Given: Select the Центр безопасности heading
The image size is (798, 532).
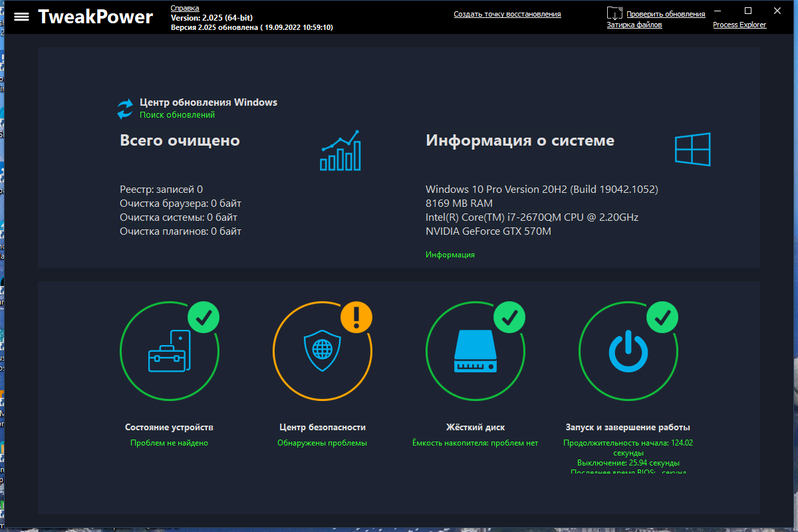Looking at the screenshot, I should pyautogui.click(x=323, y=428).
